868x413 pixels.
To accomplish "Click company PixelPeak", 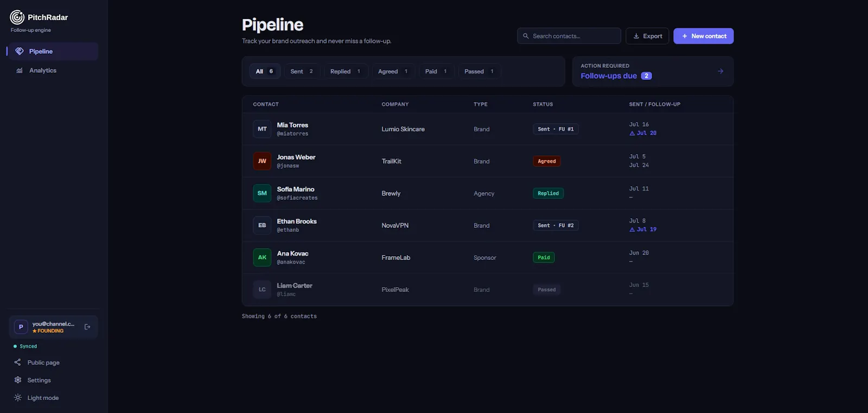I will [395, 289].
